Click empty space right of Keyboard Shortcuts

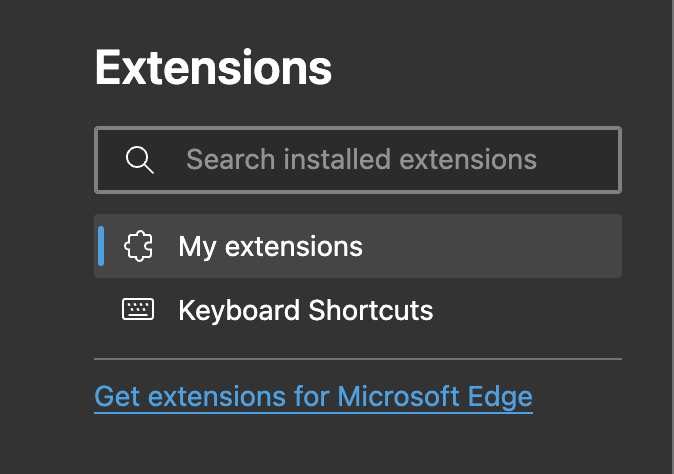coord(530,310)
